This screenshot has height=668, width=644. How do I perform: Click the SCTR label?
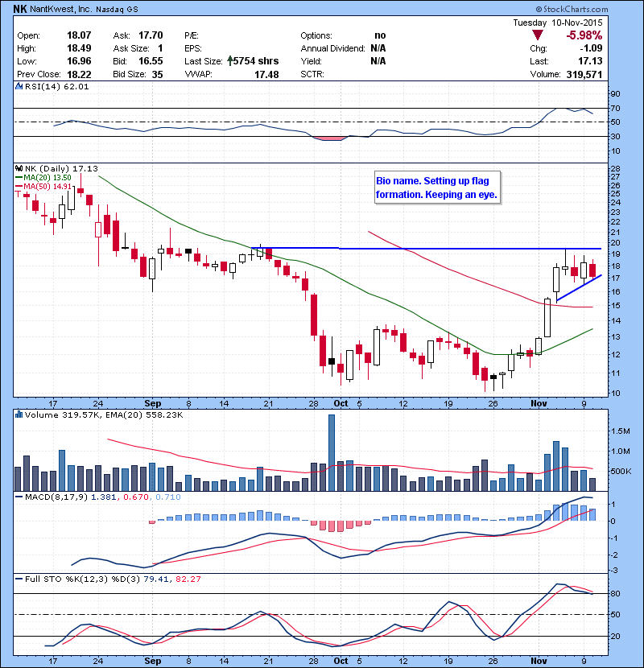(x=312, y=74)
